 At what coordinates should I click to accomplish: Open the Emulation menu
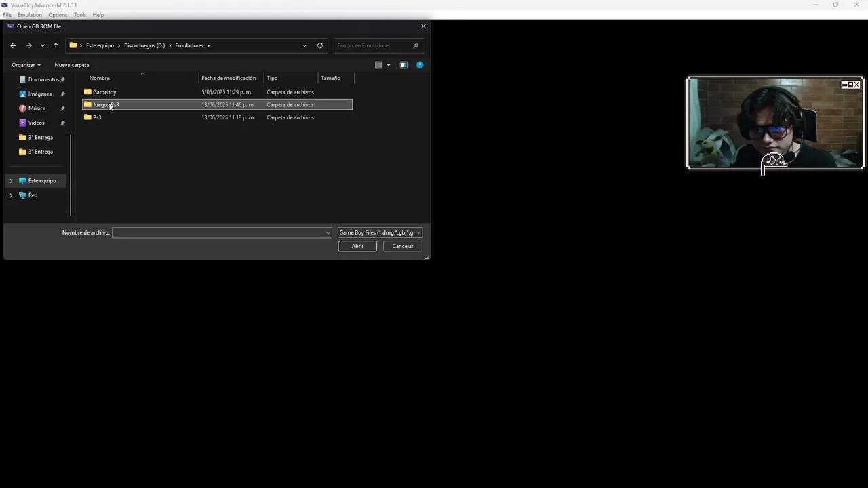[x=30, y=15]
